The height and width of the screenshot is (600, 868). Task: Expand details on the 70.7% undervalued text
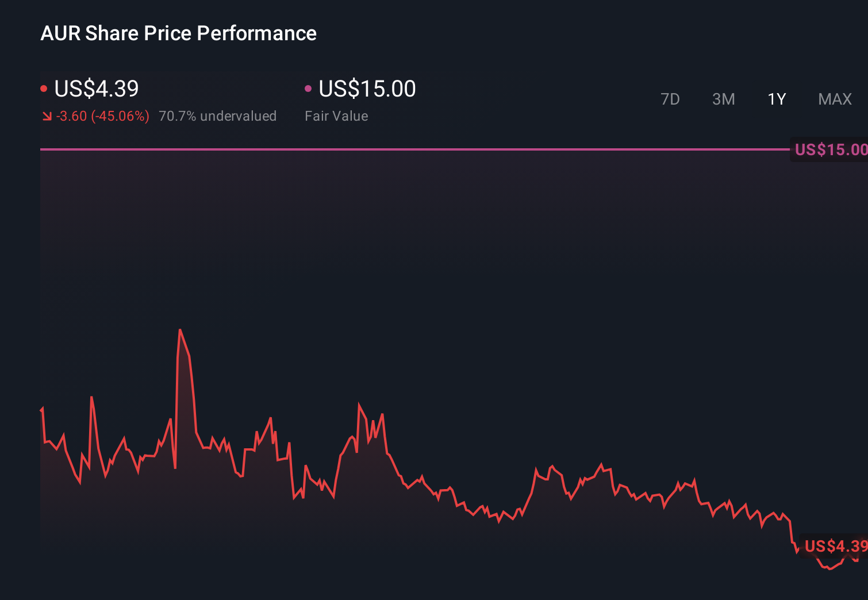click(218, 116)
